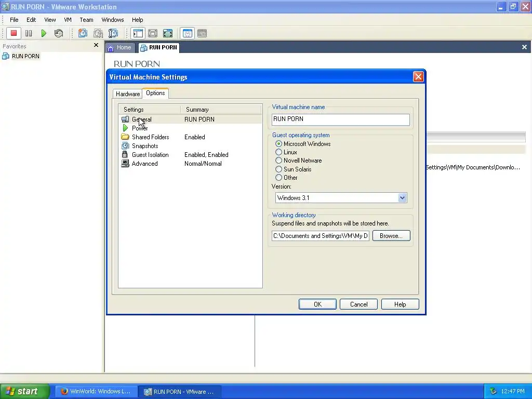Click the Suspend (pause) toolbar icon
The image size is (532, 399).
29,33
